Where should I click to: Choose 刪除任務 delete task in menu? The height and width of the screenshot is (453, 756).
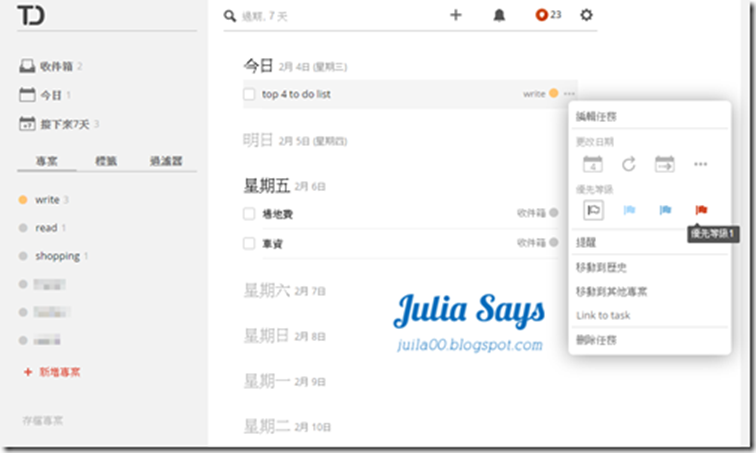596,340
